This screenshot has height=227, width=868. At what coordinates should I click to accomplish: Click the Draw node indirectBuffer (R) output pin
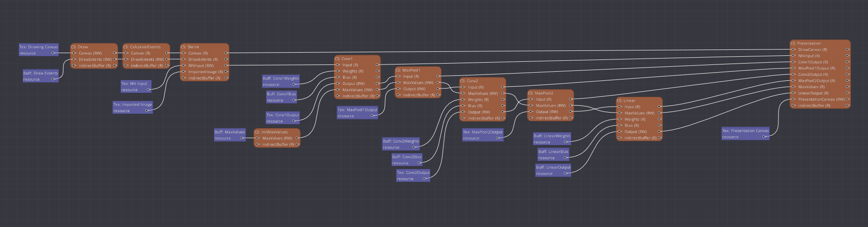(114, 65)
